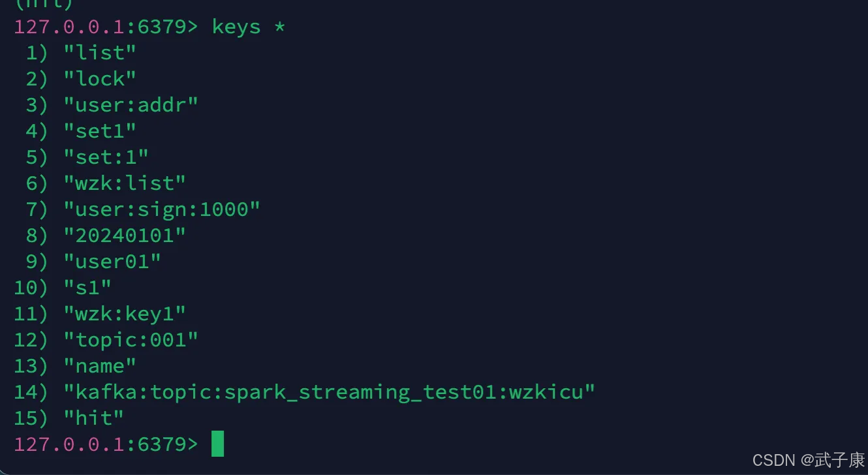
Task: Click the bottom 127.0.0.1:6379 prompt
Action: point(106,444)
